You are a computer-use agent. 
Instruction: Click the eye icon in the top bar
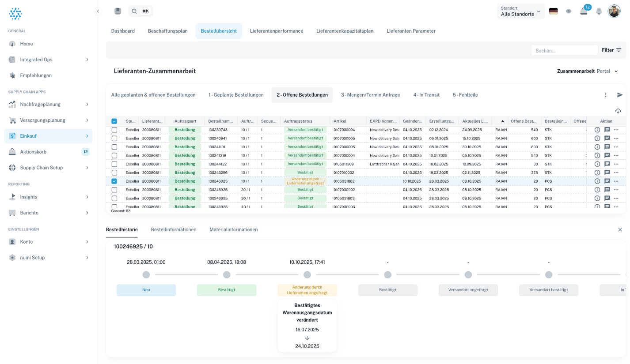click(569, 11)
